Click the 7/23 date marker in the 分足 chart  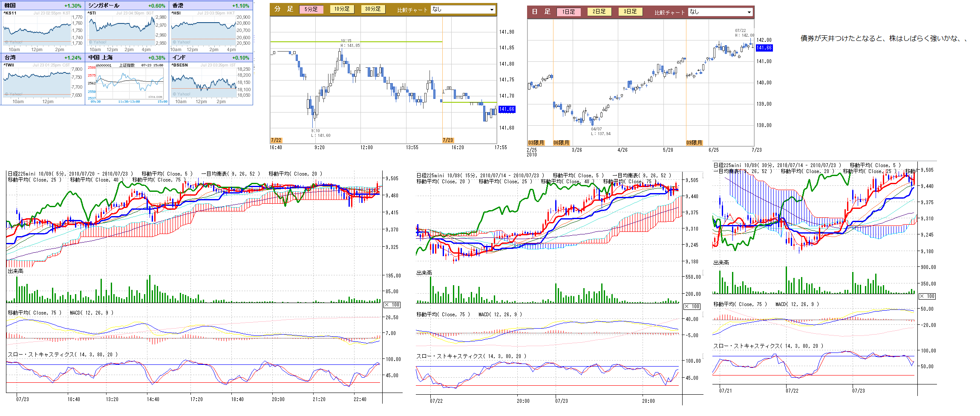(448, 140)
